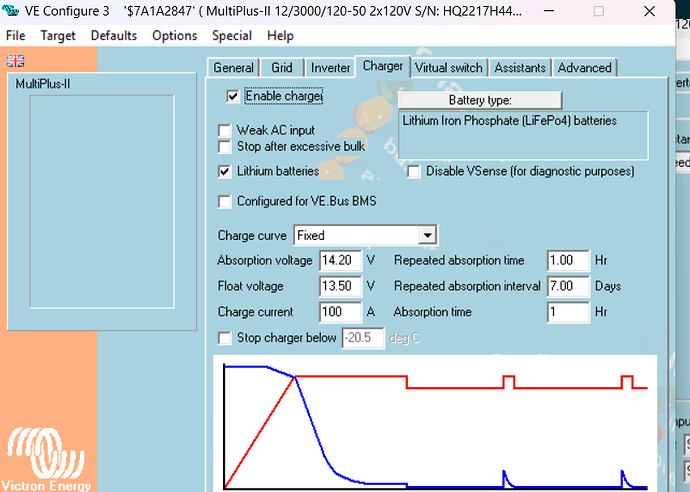Open the File menu
690x492 pixels.
(x=15, y=36)
